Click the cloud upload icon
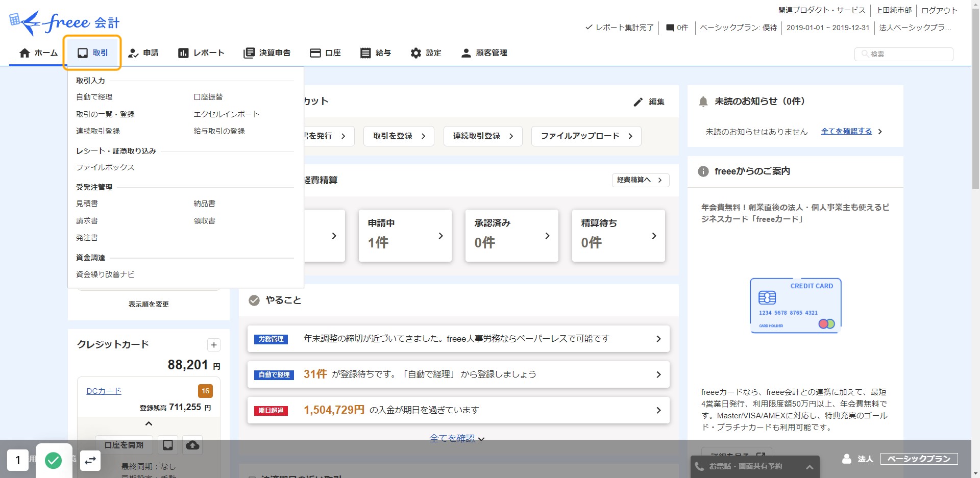 pos(192,445)
